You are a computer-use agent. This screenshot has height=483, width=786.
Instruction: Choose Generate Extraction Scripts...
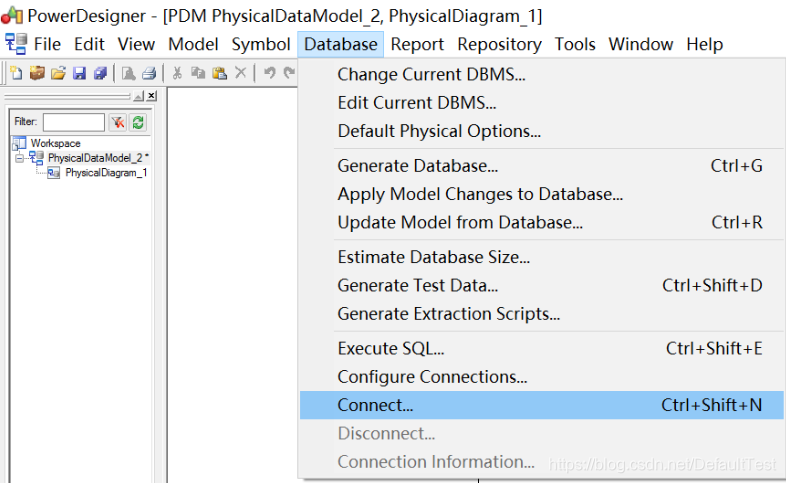(x=541, y=314)
